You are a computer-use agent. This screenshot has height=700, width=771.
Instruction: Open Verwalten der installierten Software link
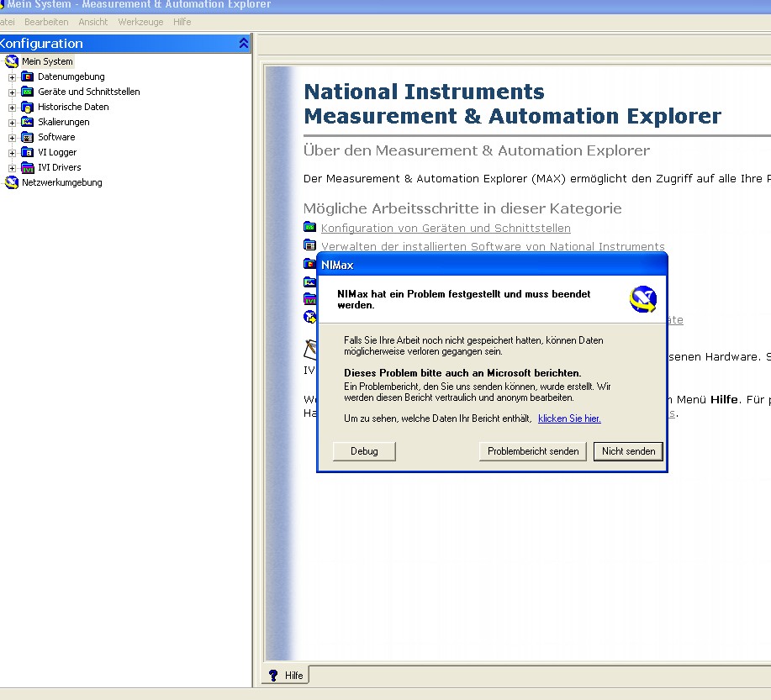tap(493, 245)
